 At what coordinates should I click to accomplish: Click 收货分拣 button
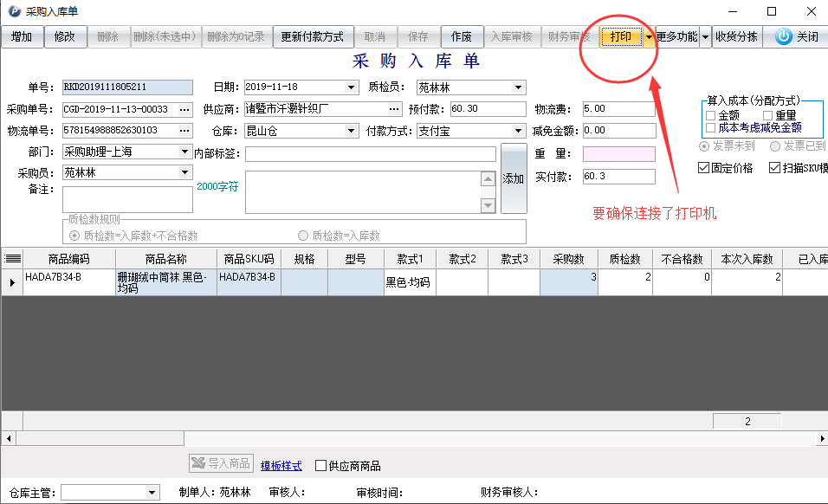(737, 37)
